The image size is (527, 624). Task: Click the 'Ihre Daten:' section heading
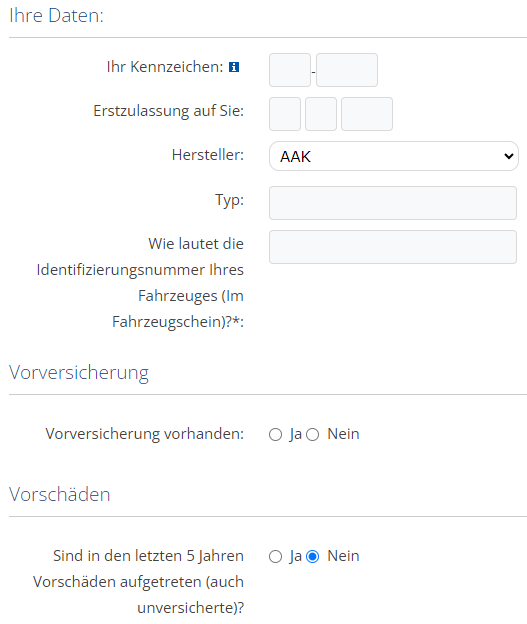56,16
